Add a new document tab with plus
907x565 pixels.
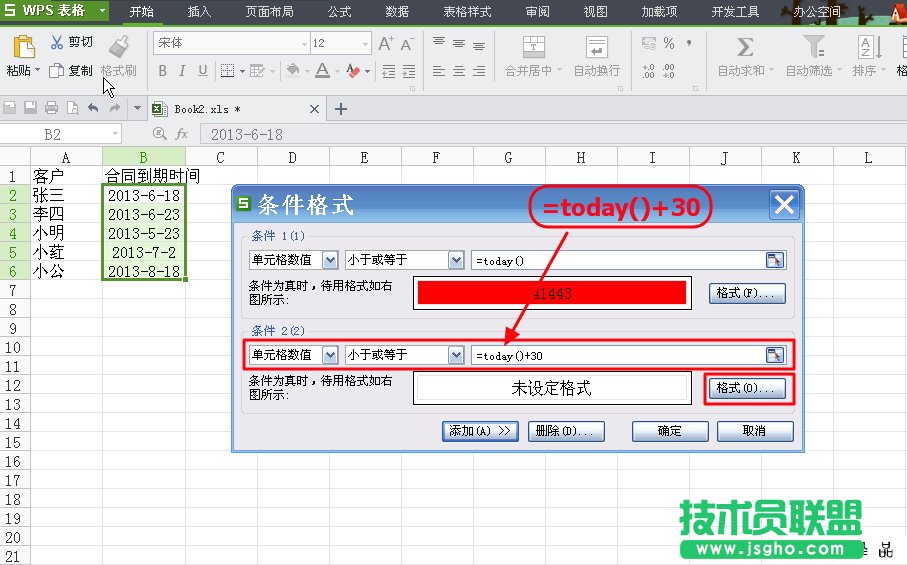click(x=341, y=109)
